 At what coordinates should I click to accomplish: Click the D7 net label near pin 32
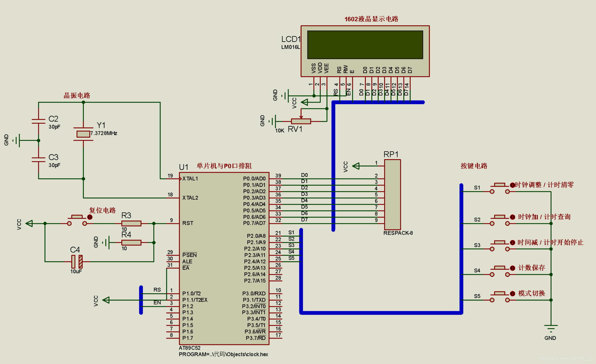click(x=304, y=220)
